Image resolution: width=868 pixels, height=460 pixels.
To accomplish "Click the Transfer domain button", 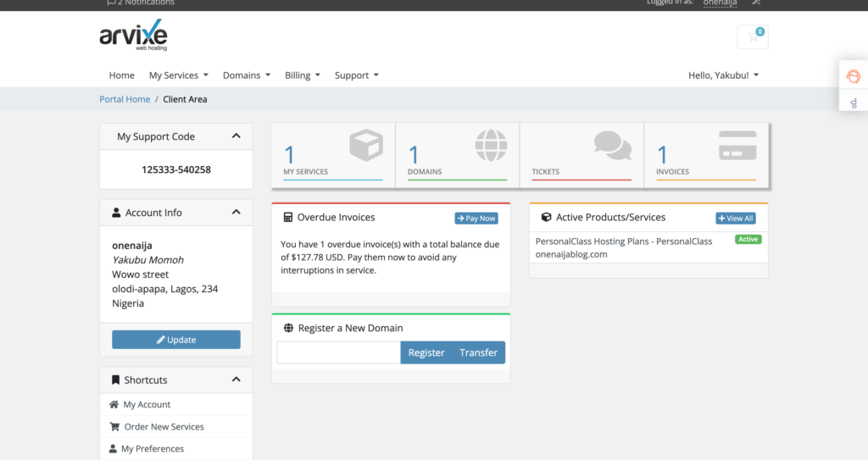I will pos(478,352).
